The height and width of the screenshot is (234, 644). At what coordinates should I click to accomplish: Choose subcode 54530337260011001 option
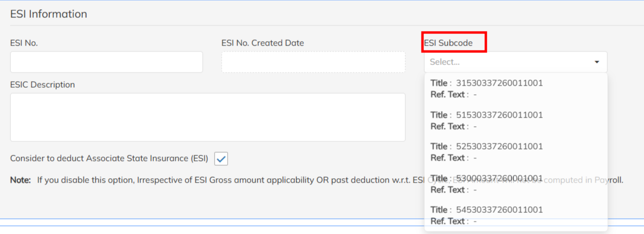(499, 210)
